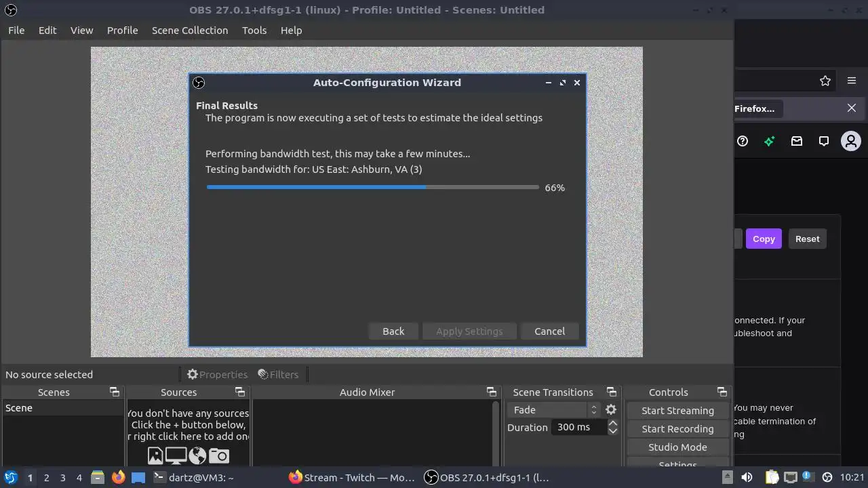Open terminal dartz@VM3 taskbar entry
868x488 pixels.
click(x=194, y=477)
